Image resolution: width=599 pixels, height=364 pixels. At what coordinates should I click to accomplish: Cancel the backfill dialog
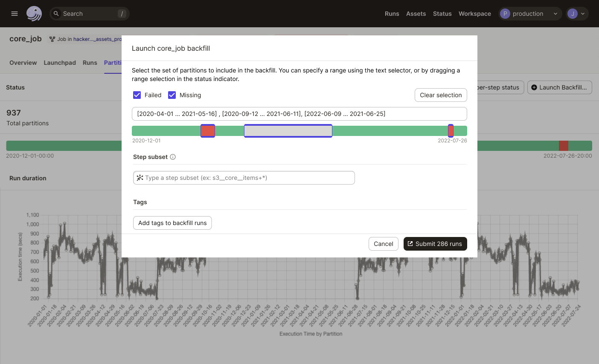pyautogui.click(x=383, y=244)
